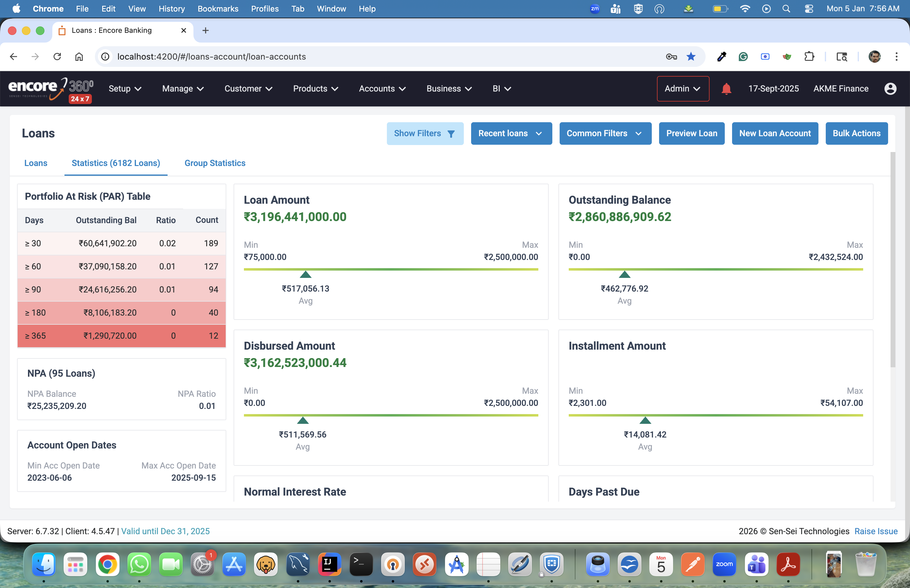
Task: Expand the Recent loans dropdown
Action: point(511,133)
